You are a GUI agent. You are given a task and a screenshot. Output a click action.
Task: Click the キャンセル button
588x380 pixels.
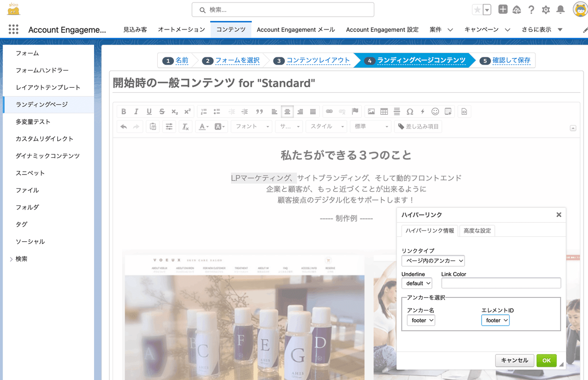pos(514,360)
